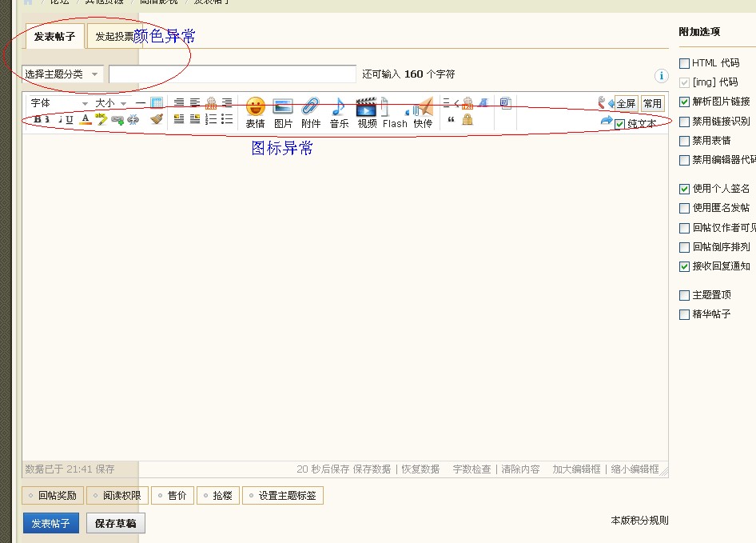
Task: Click the 保存草稿 button
Action: point(116,523)
